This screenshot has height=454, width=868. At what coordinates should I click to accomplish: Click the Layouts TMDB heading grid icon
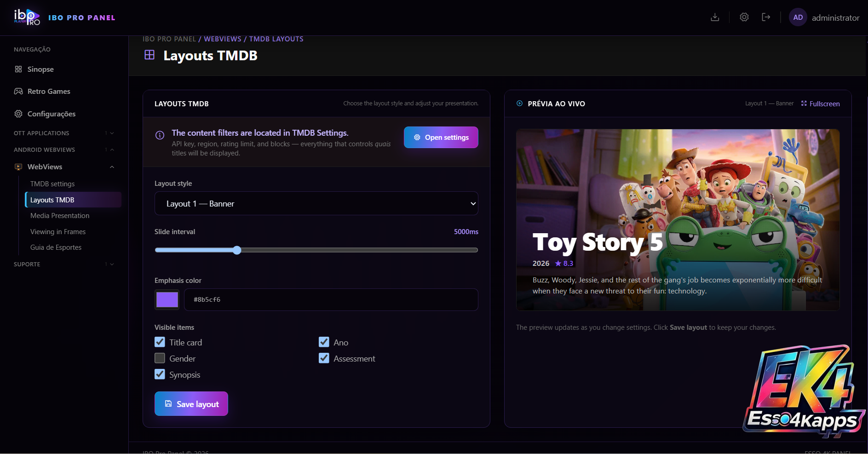(149, 55)
